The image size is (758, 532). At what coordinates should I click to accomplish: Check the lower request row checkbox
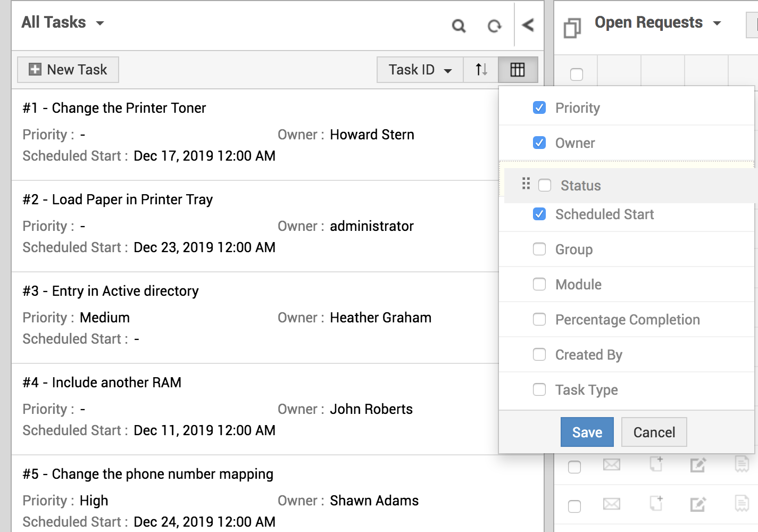point(574,506)
